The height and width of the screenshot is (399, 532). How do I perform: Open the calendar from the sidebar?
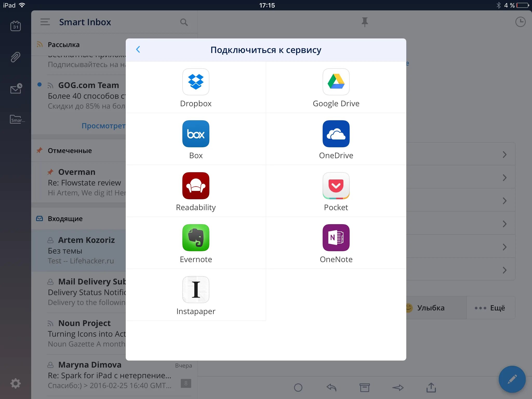click(16, 26)
